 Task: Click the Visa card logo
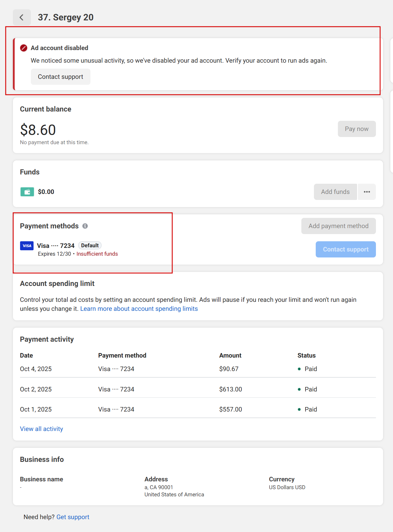point(27,246)
